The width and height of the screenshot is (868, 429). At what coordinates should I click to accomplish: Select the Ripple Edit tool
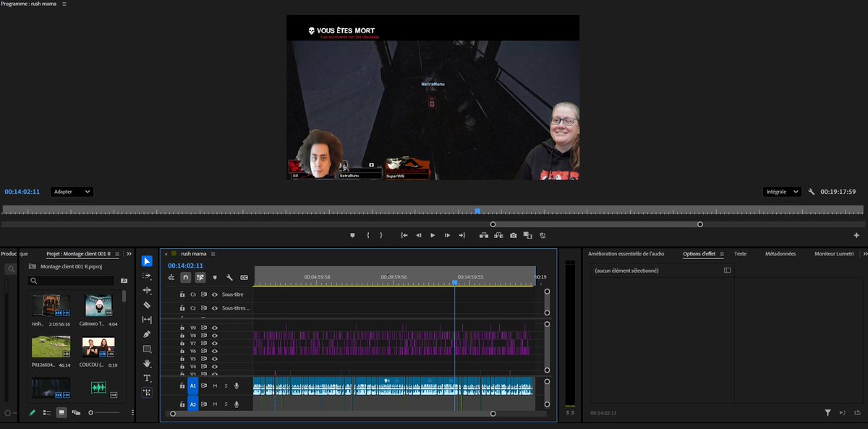tap(147, 290)
